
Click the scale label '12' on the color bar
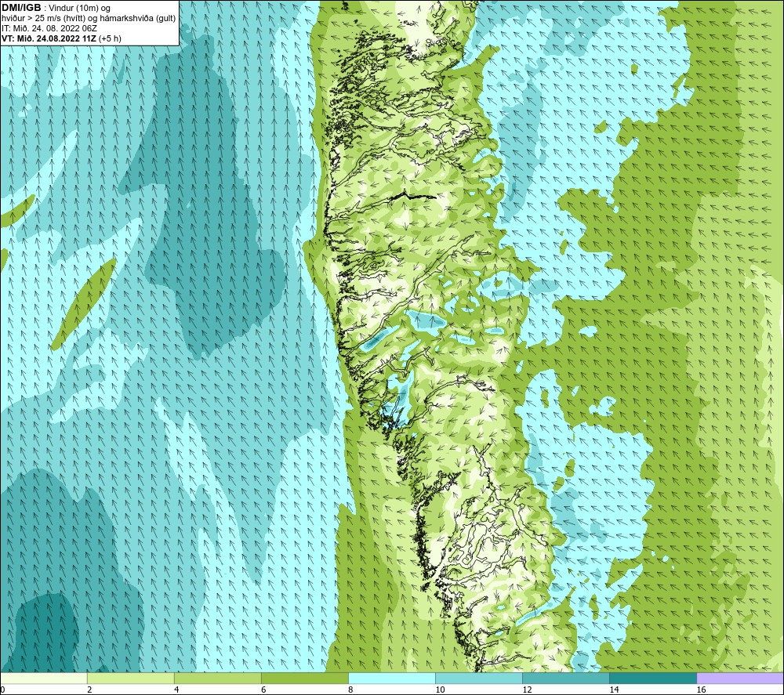pyautogui.click(x=527, y=690)
